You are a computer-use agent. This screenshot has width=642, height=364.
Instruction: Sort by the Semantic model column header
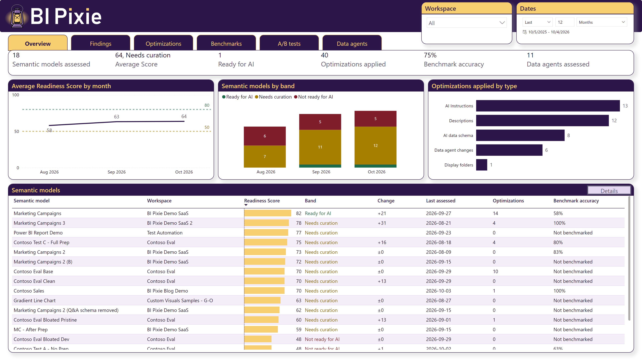32,201
